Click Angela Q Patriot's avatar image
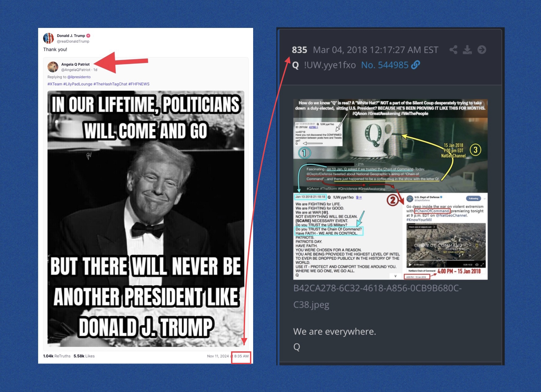The width and height of the screenshot is (541, 392). tap(53, 67)
